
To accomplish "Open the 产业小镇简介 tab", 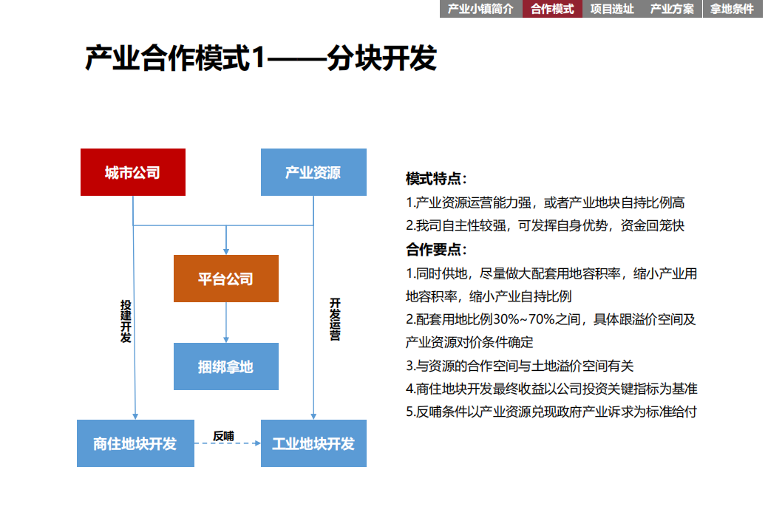I will (x=481, y=9).
